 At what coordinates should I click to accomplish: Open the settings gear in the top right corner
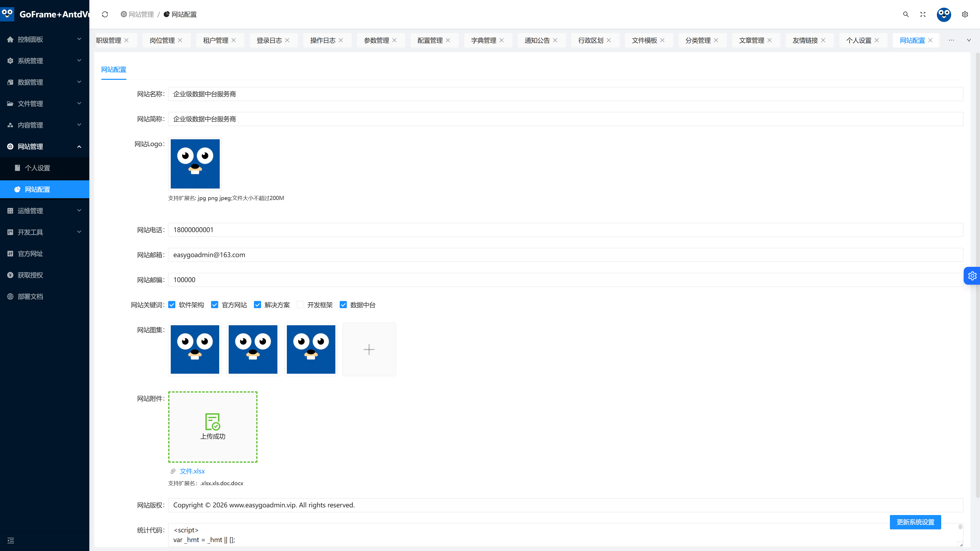(965, 15)
